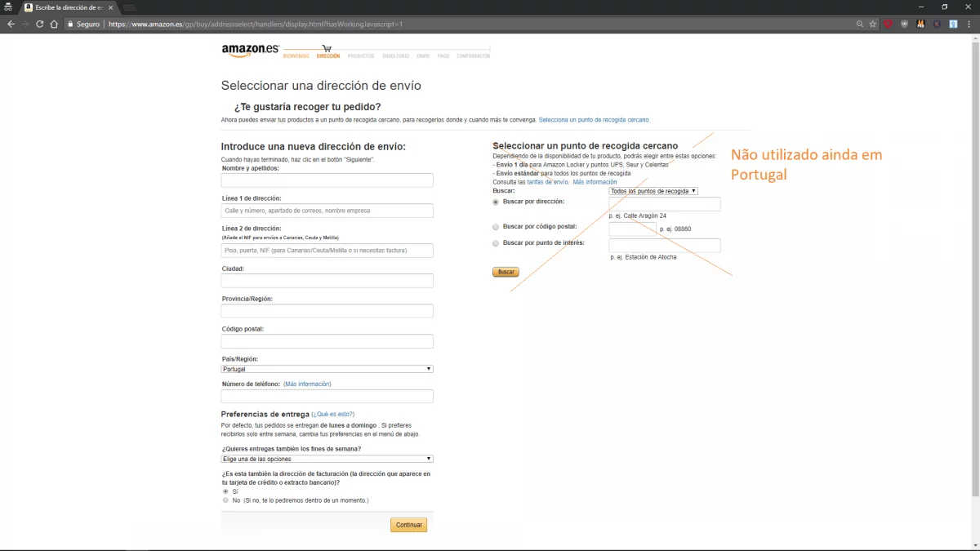Open 'Más información' link beside phone number

tap(308, 384)
